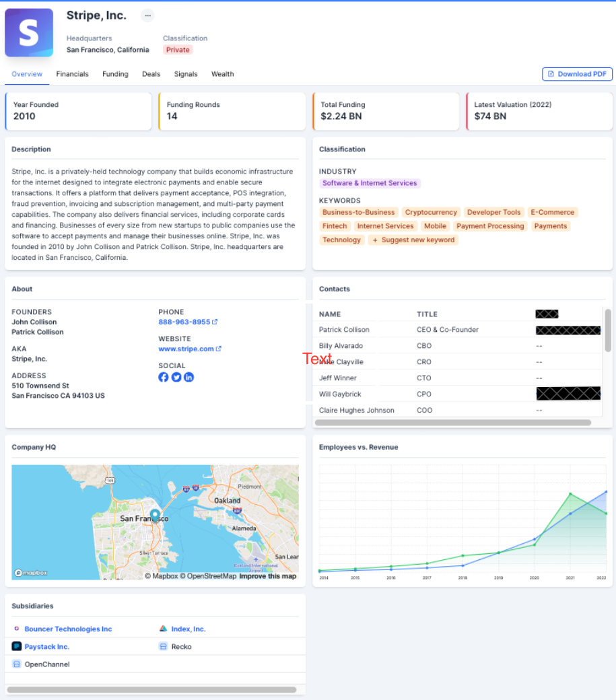Select the Billy Alvarado contact name
616x700 pixels.
[x=341, y=346]
